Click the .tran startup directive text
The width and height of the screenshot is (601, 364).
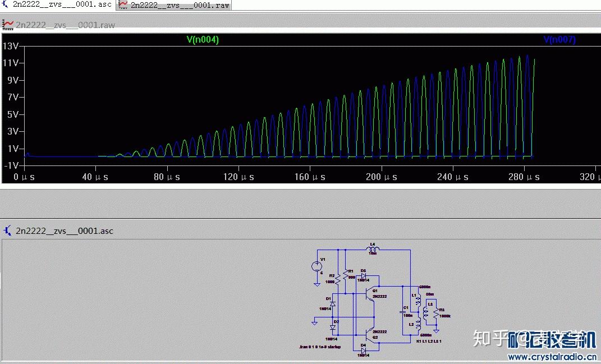[320, 347]
